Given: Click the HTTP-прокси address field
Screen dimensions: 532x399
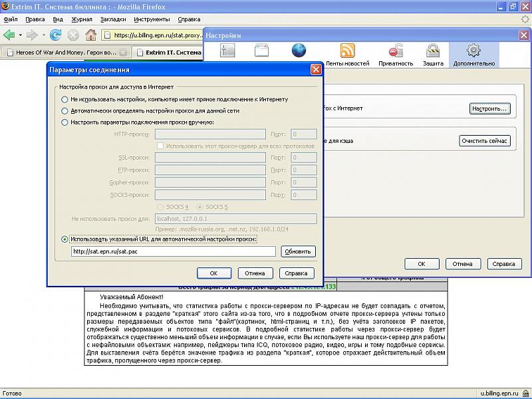Looking at the screenshot, I should pos(210,134).
